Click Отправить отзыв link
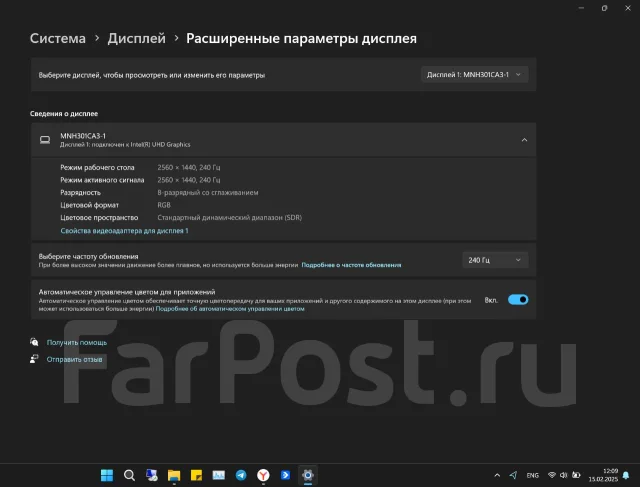This screenshot has height=487, width=640. (74, 359)
